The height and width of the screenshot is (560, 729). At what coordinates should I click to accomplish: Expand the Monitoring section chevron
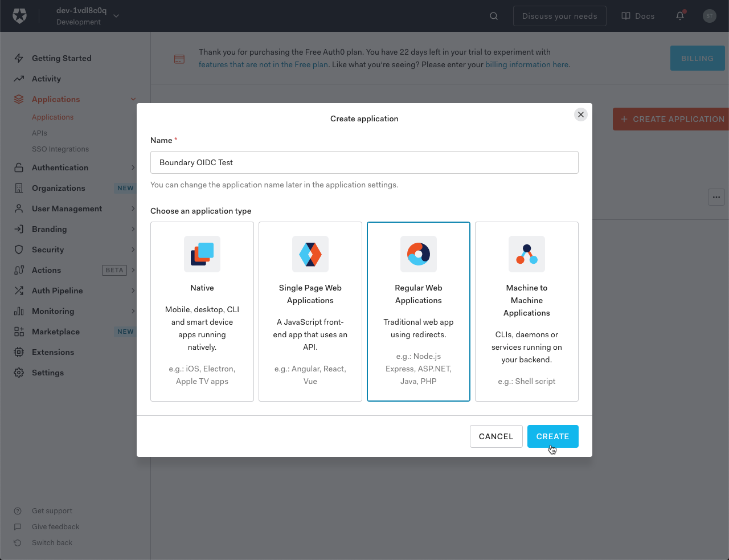(x=133, y=311)
